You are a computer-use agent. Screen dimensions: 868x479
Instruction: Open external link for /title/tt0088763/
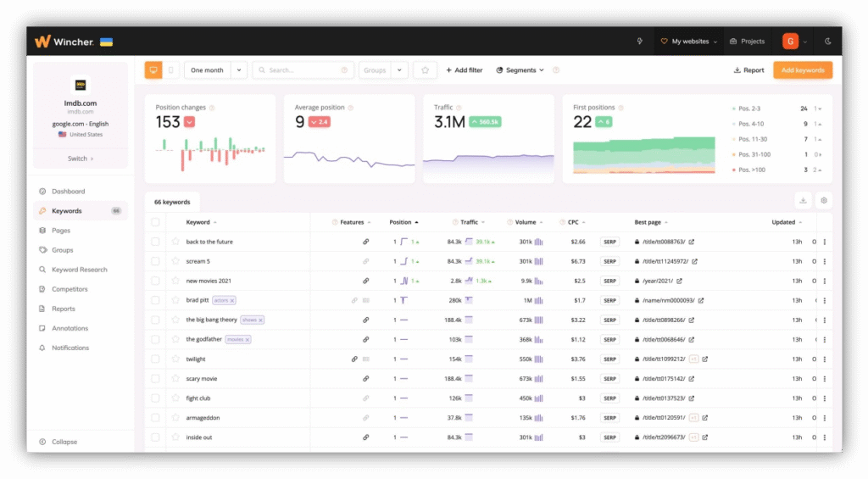coord(692,242)
